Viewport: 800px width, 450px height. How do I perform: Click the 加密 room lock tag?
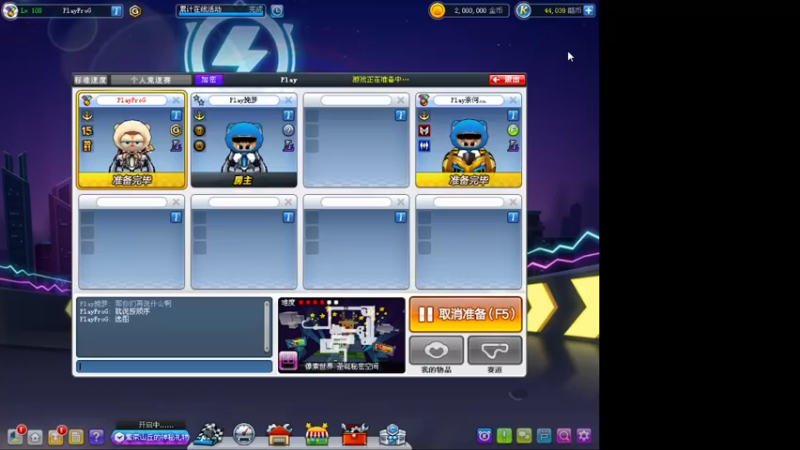coord(209,80)
